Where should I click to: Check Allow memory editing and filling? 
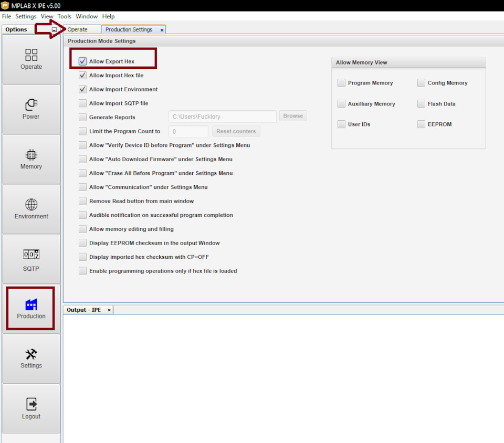coord(82,229)
